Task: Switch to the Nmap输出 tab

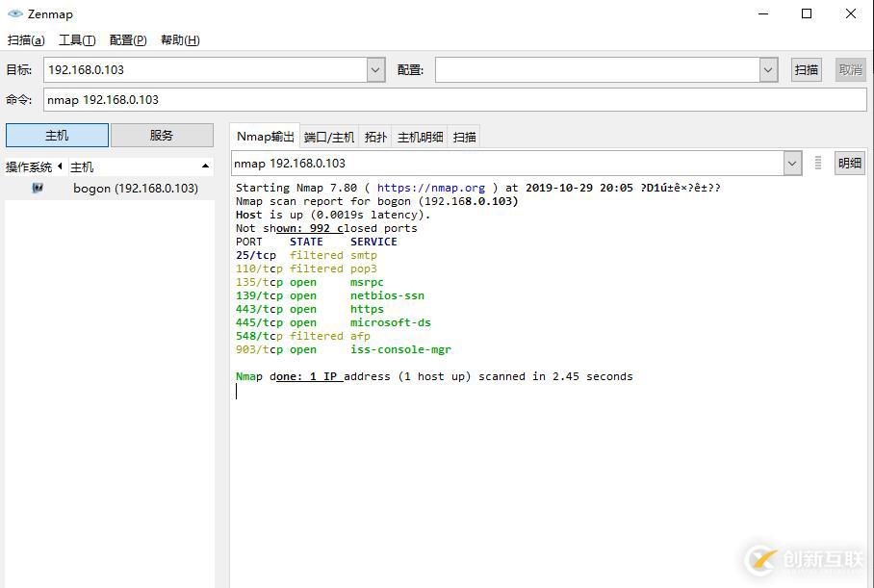Action: coord(265,137)
